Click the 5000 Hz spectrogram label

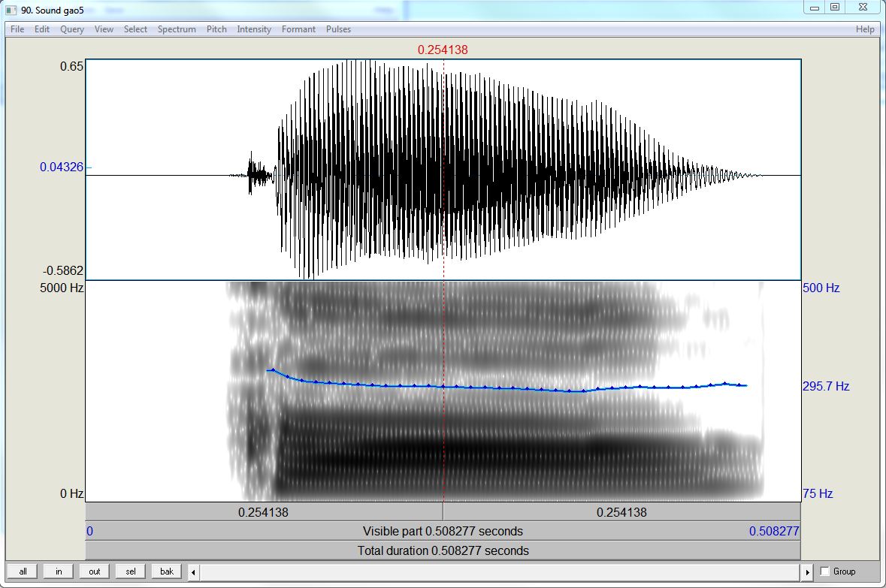pos(62,288)
